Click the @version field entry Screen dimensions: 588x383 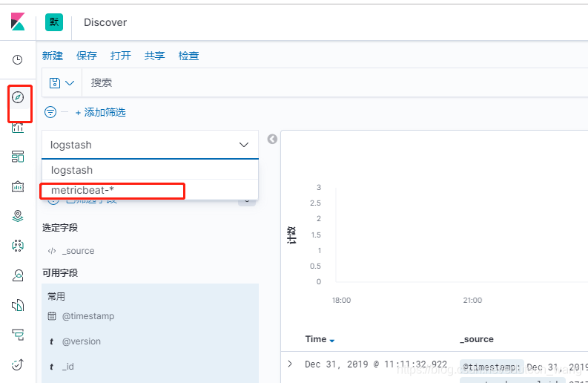click(82, 341)
